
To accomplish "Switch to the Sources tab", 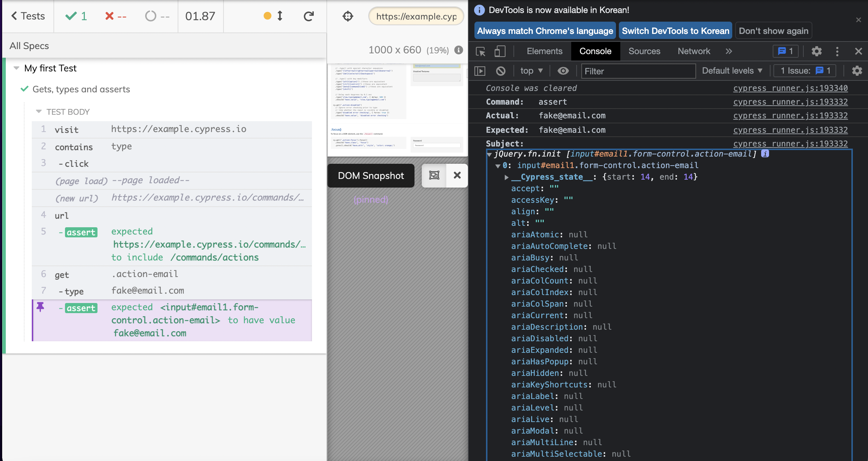I will (644, 51).
